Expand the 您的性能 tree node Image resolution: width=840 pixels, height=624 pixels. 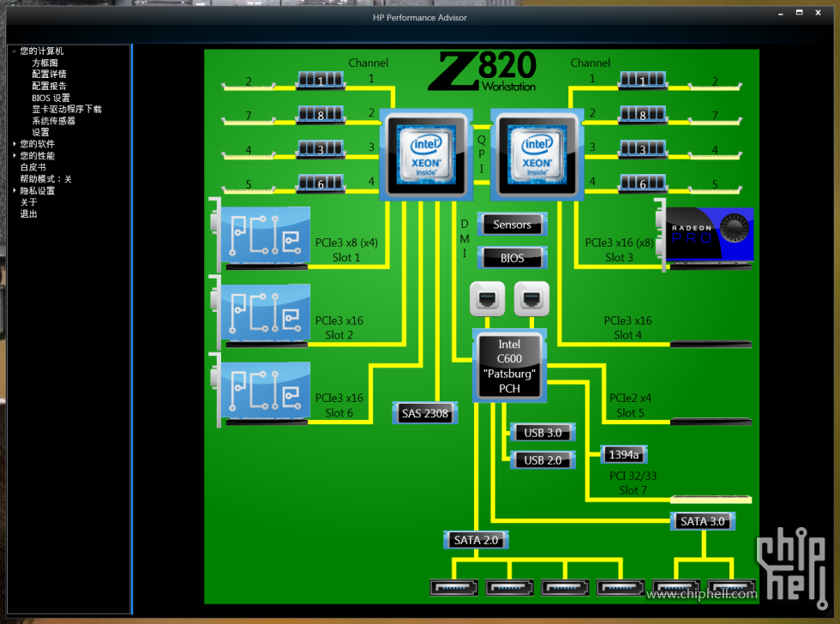point(14,155)
